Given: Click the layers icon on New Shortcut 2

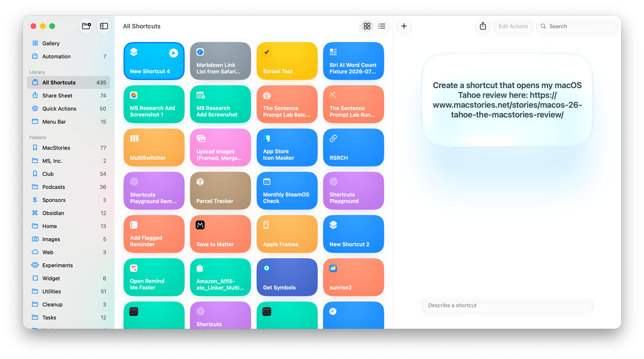Looking at the screenshot, I should [x=333, y=225].
